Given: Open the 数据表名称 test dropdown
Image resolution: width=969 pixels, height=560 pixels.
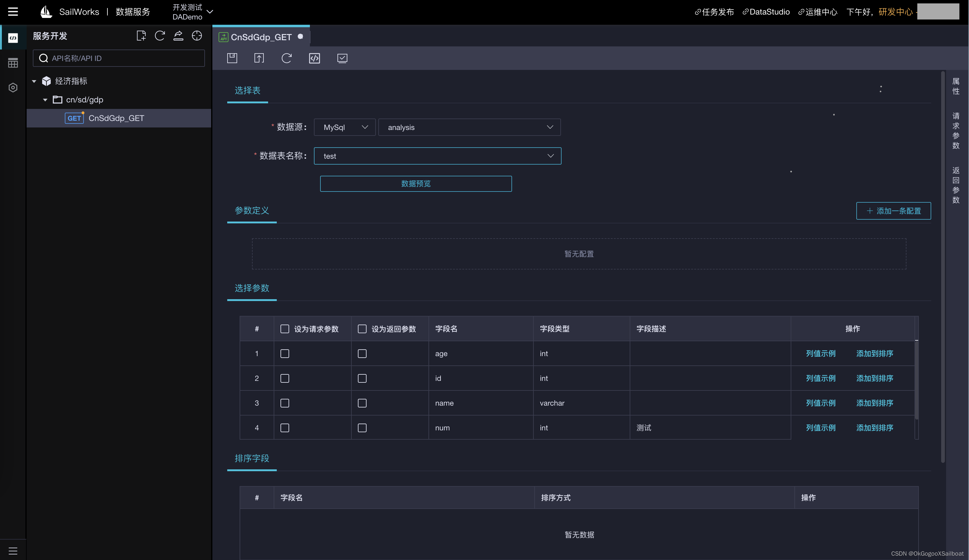Looking at the screenshot, I should tap(437, 156).
